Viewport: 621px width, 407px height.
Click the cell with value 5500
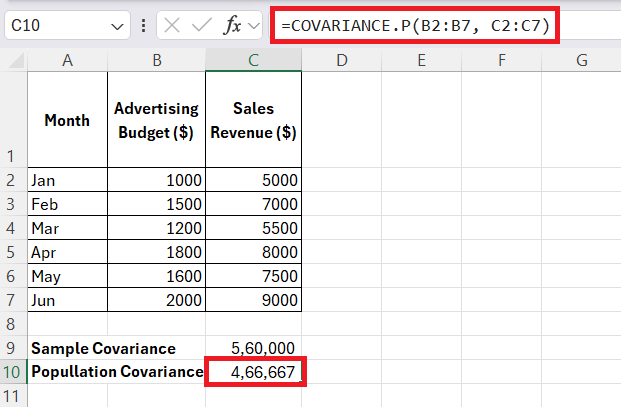point(253,228)
